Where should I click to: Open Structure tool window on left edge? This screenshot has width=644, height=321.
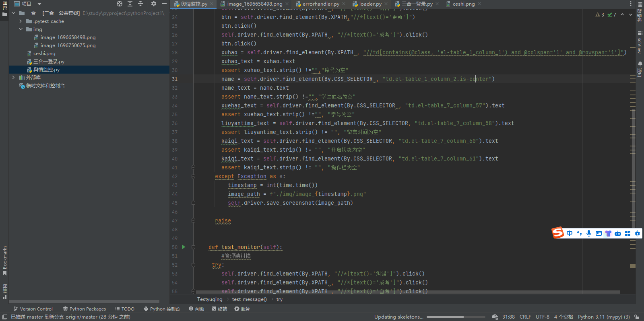[4, 291]
